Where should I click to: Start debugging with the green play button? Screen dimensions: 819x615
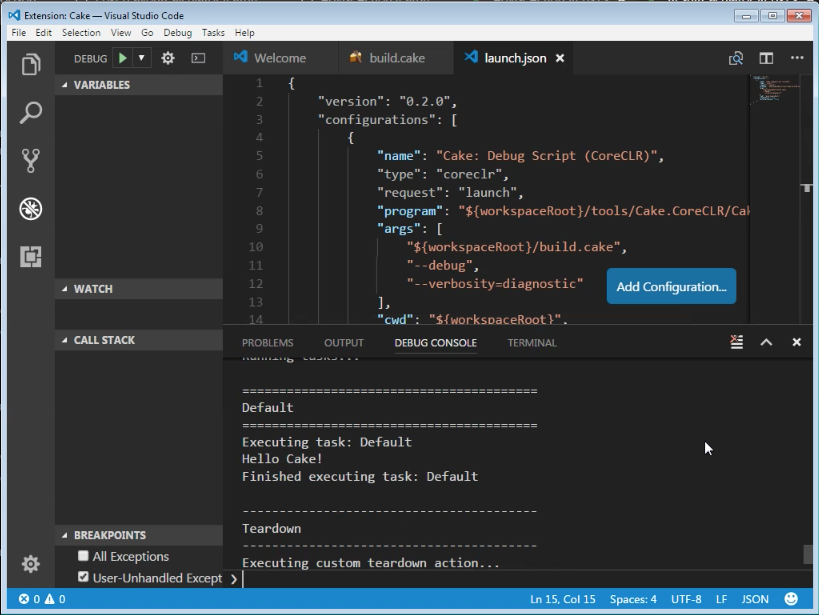123,58
